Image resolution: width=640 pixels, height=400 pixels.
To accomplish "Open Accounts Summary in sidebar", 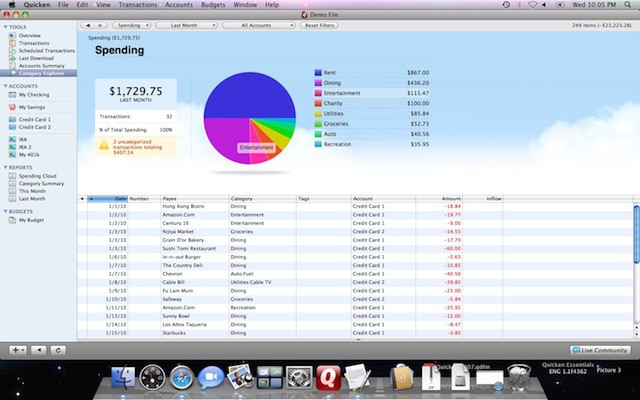I will [x=41, y=66].
